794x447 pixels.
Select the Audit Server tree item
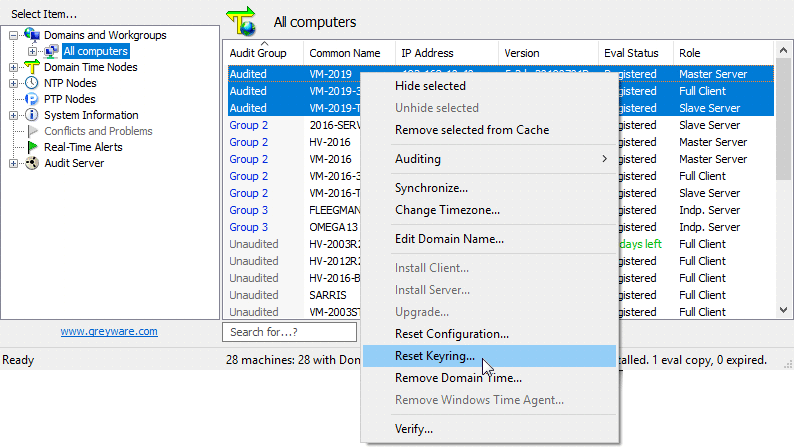pos(74,163)
